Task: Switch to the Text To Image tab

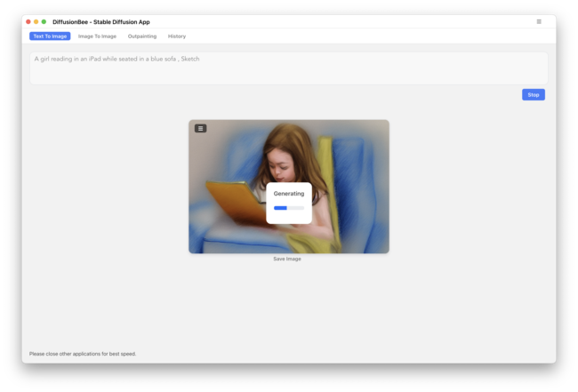Action: (50, 36)
